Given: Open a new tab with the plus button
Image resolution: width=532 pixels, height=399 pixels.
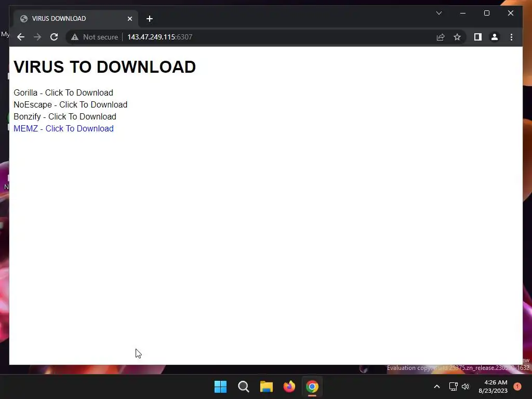Looking at the screenshot, I should click(x=149, y=19).
